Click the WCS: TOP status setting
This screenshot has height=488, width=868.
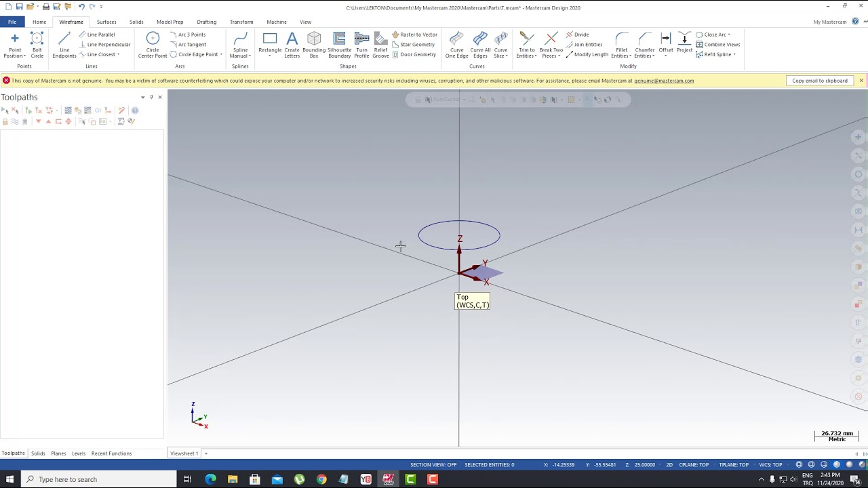tap(770, 465)
